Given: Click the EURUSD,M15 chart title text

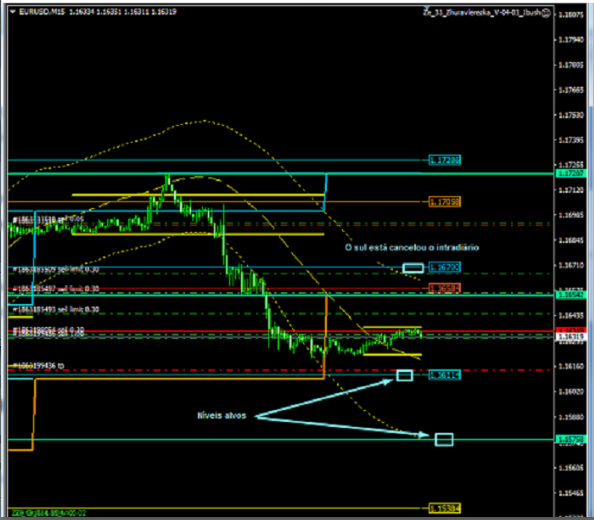Looking at the screenshot, I should 42,12.
